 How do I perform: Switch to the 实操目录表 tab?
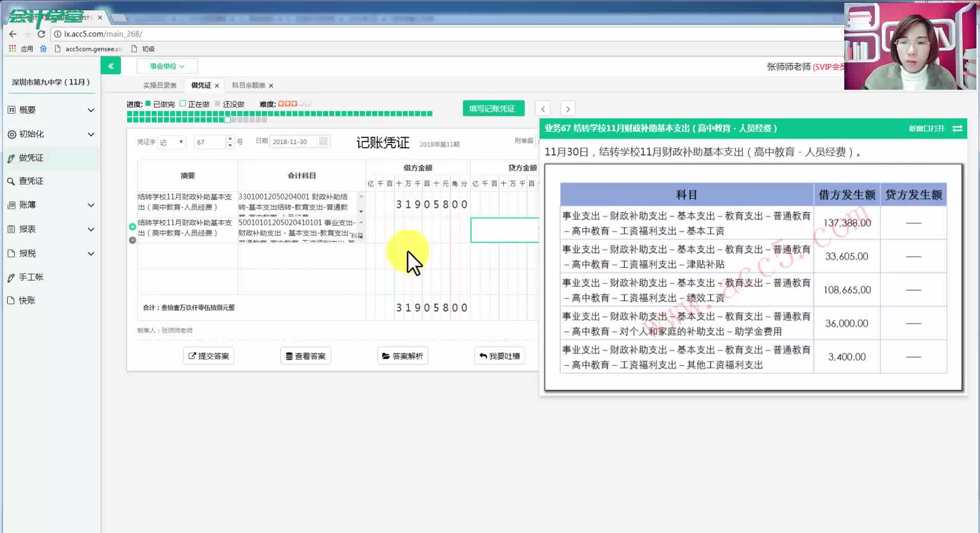pyautogui.click(x=160, y=85)
